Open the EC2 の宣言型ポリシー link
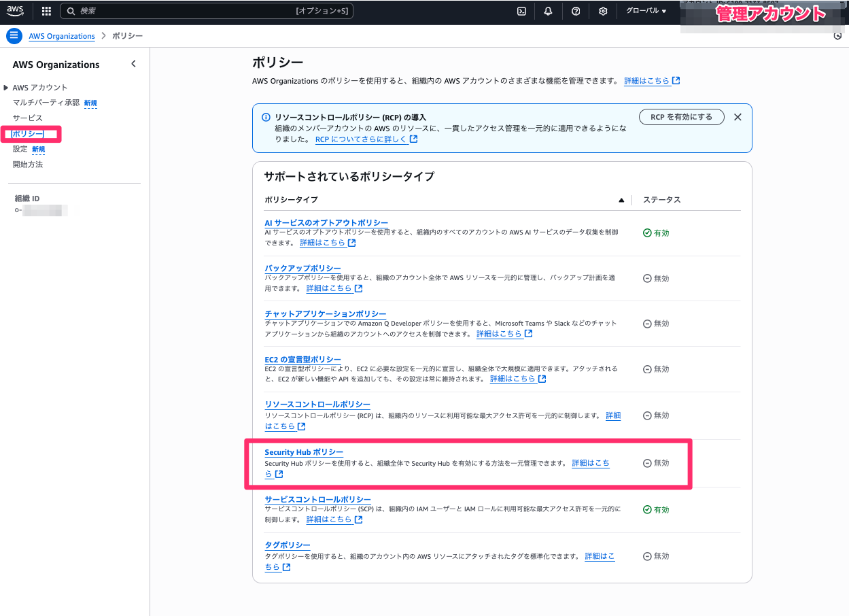849x616 pixels. point(302,360)
